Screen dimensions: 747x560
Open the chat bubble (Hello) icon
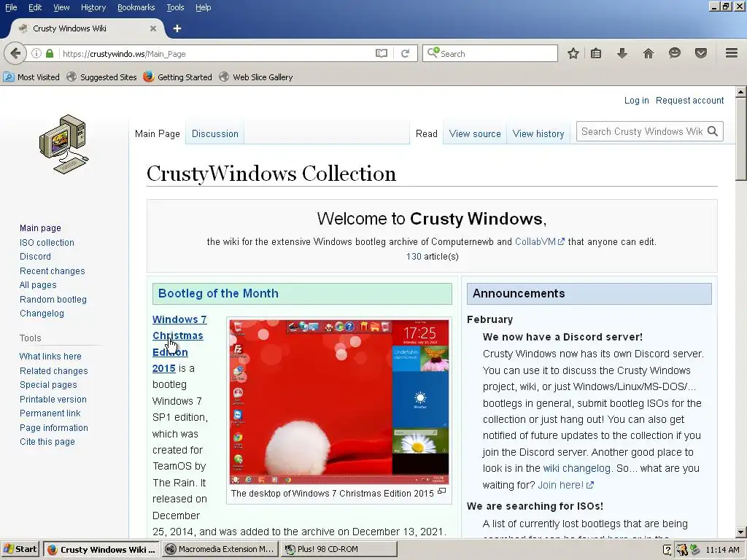(675, 52)
